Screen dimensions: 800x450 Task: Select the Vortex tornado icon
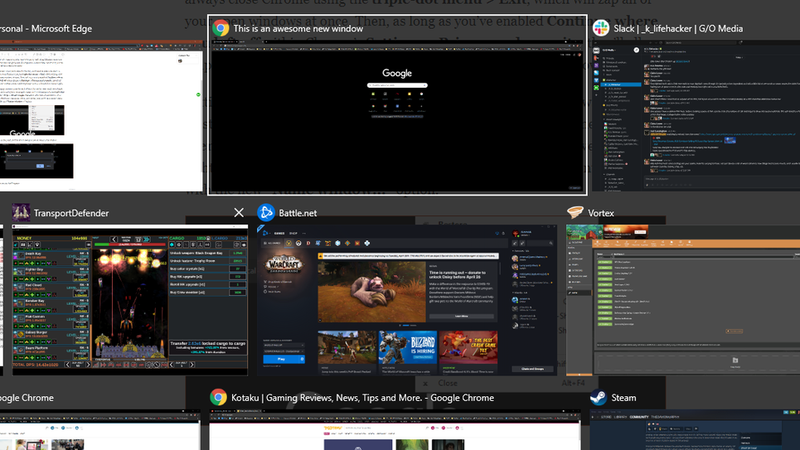tap(575, 212)
